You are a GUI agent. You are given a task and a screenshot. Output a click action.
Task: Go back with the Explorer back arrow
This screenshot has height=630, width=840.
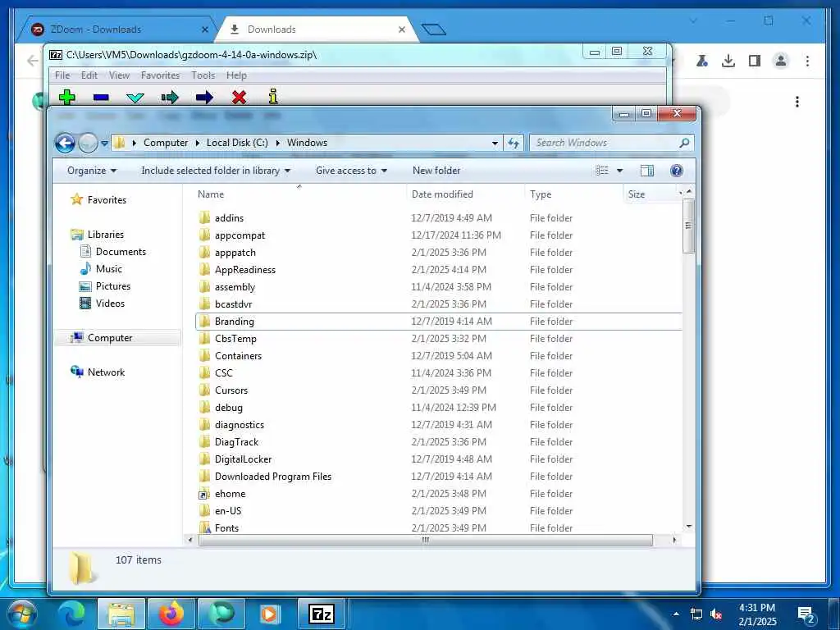click(x=65, y=143)
